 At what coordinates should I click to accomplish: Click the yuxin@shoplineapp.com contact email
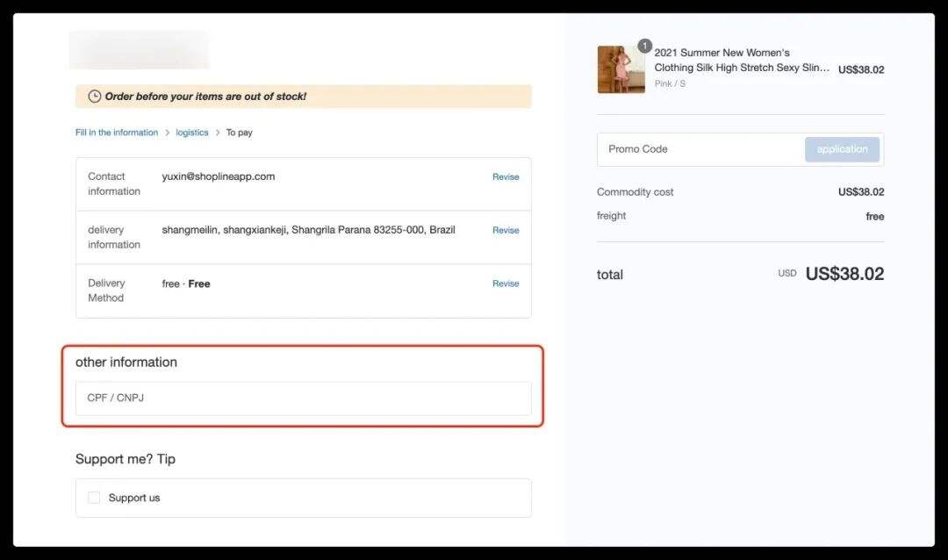click(x=219, y=176)
